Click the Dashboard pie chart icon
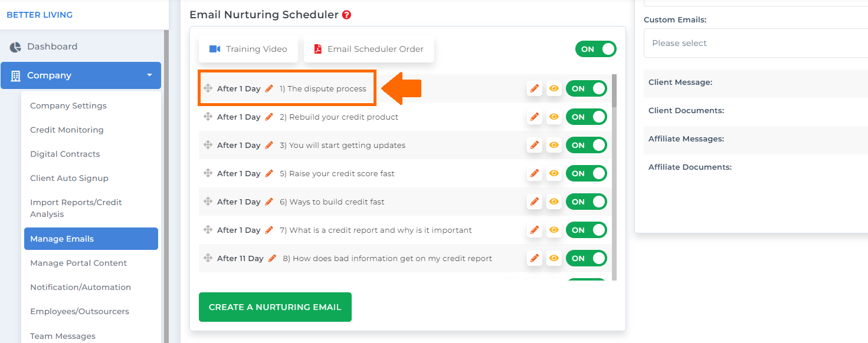Screen dimensions: 868x343 (x=15, y=47)
